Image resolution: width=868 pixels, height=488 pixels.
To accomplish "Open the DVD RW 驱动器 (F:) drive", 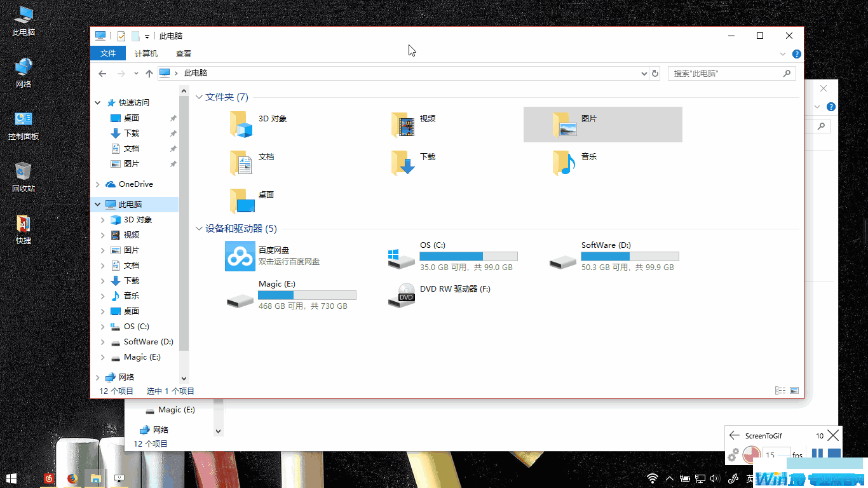I will [x=402, y=295].
